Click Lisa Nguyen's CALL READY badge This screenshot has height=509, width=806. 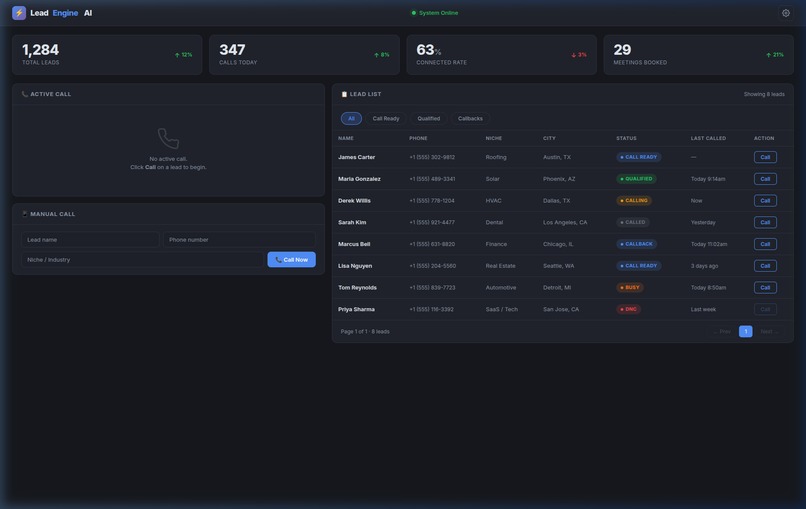[638, 266]
